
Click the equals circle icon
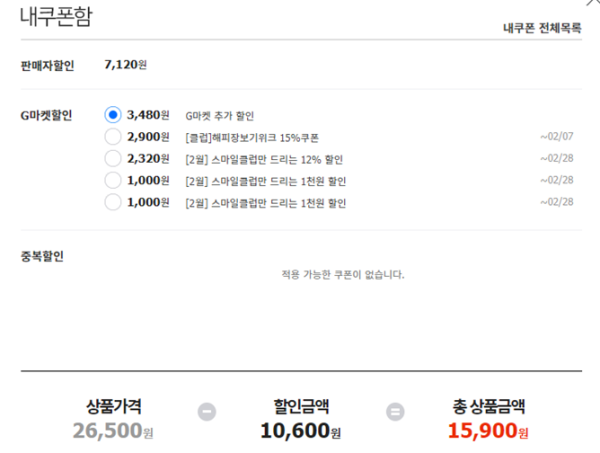point(395,412)
